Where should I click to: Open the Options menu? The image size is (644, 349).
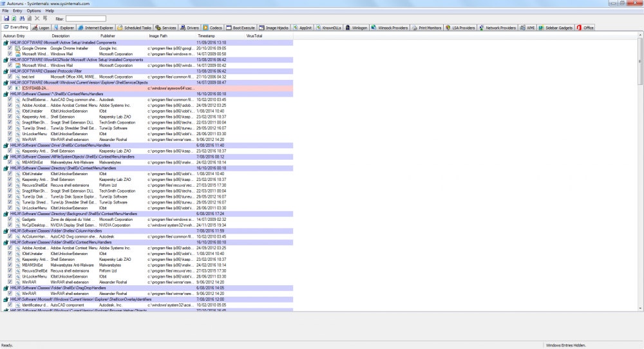click(x=33, y=11)
